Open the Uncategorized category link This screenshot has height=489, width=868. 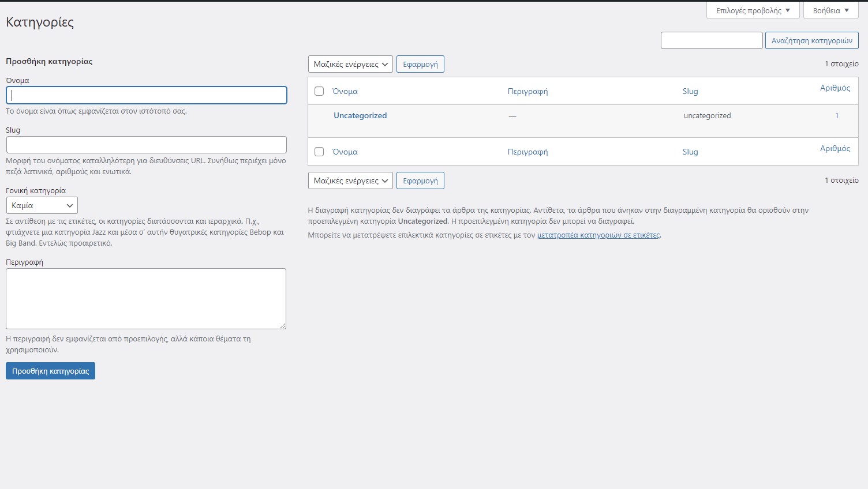pos(360,115)
